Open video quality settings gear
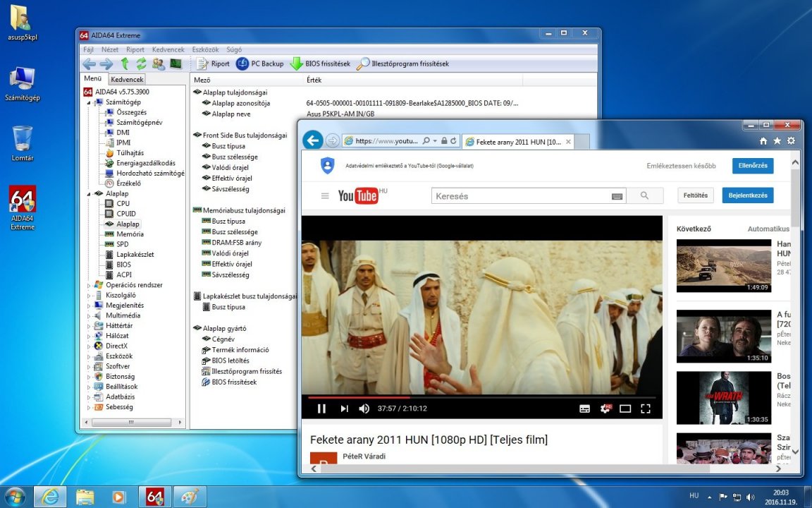The width and height of the screenshot is (812, 508). click(x=605, y=409)
